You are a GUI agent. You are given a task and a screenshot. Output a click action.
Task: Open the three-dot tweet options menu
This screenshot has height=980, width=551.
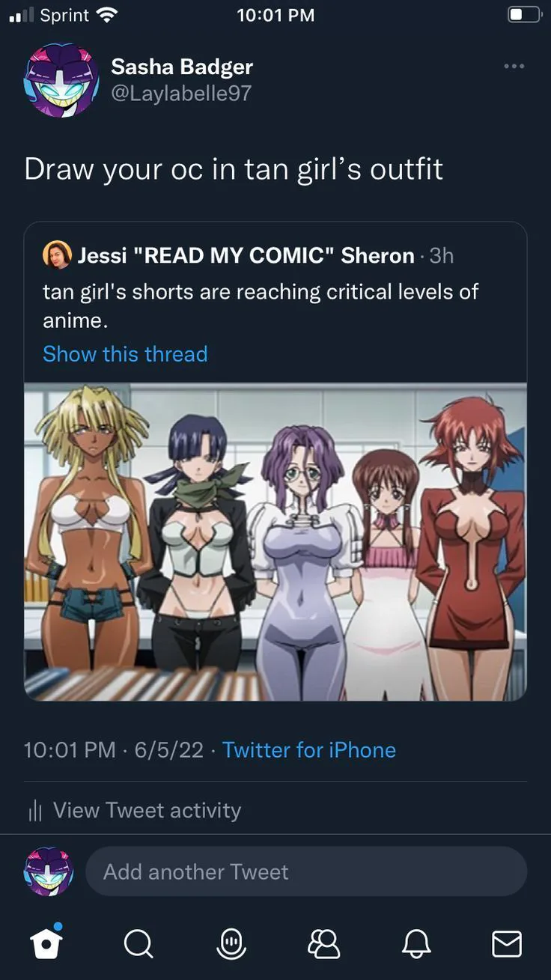514,67
